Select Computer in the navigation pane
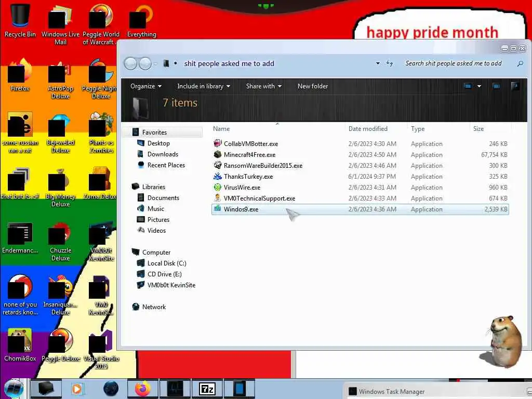532x399 pixels. point(156,252)
